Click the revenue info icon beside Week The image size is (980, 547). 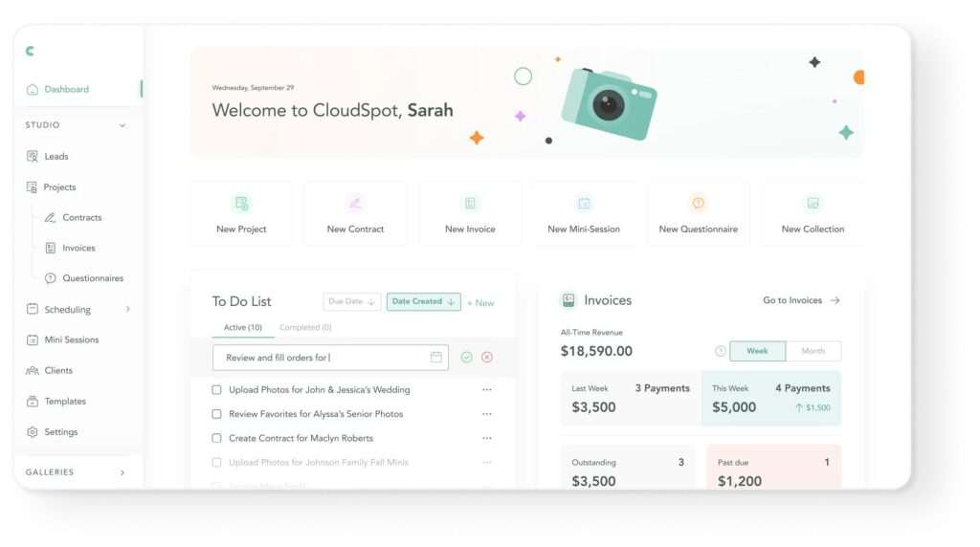tap(720, 351)
